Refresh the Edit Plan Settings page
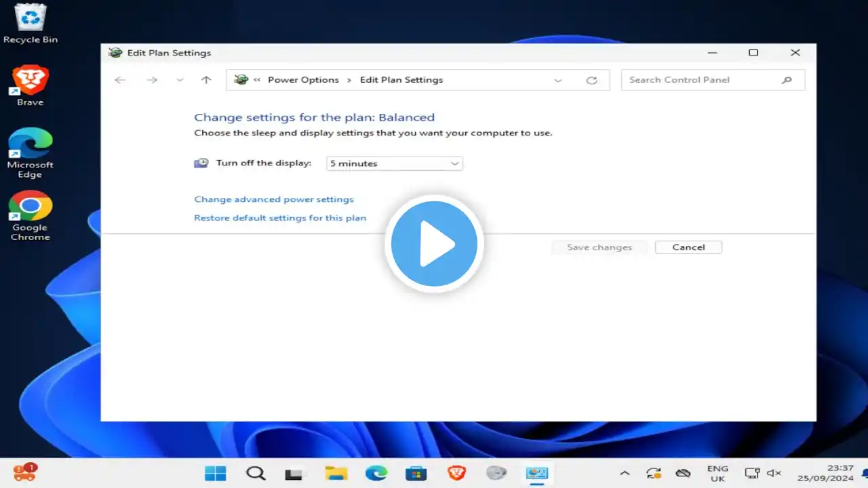The width and height of the screenshot is (868, 488). [592, 80]
